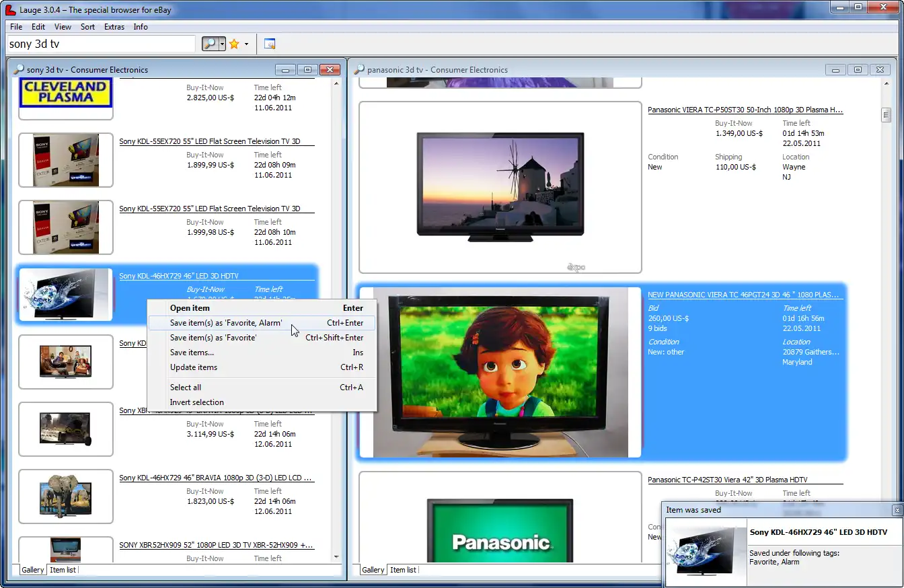Open 'Sony KDL-46HX729 46" LED 3D HDTV' title link
This screenshot has width=904, height=588.
pyautogui.click(x=179, y=277)
